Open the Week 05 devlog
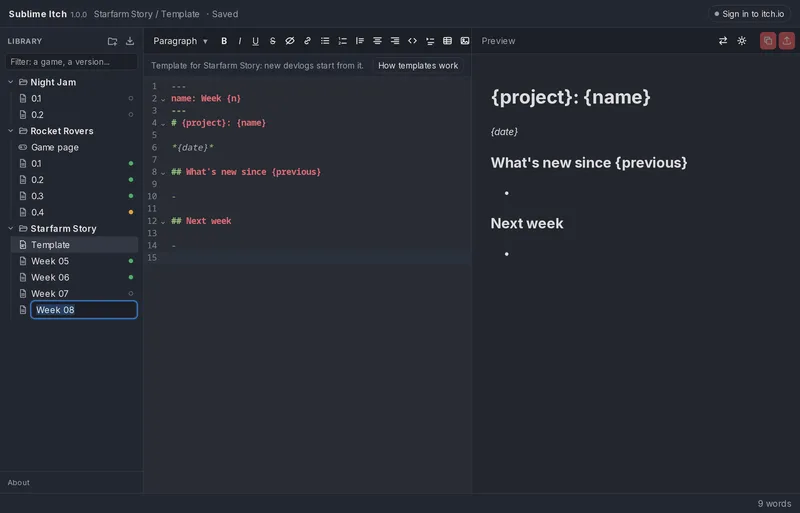Screen dimensions: 800x513 pos(74,261)
